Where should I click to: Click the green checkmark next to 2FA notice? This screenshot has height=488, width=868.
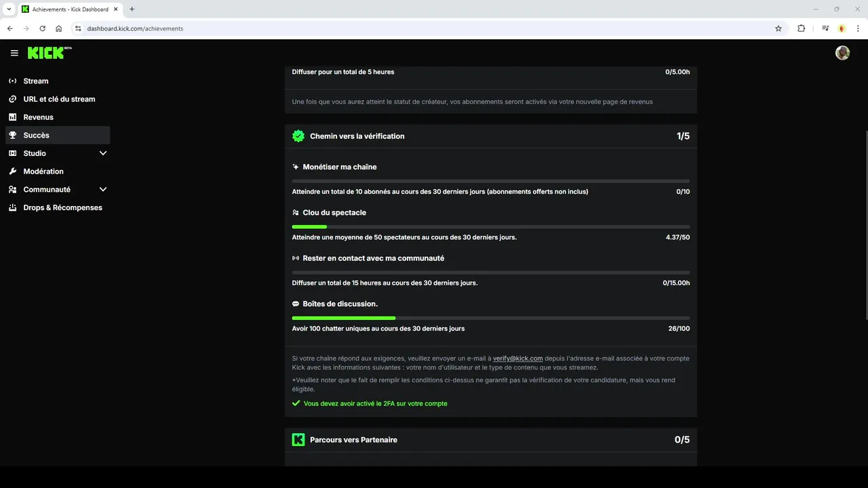pyautogui.click(x=296, y=403)
